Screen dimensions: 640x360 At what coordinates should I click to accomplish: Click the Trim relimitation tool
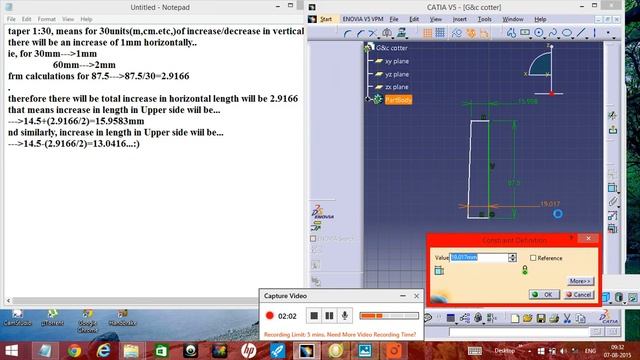[372, 33]
